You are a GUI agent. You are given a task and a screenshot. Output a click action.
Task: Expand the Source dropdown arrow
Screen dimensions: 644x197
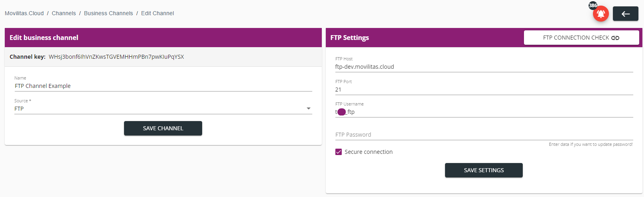coord(308,109)
